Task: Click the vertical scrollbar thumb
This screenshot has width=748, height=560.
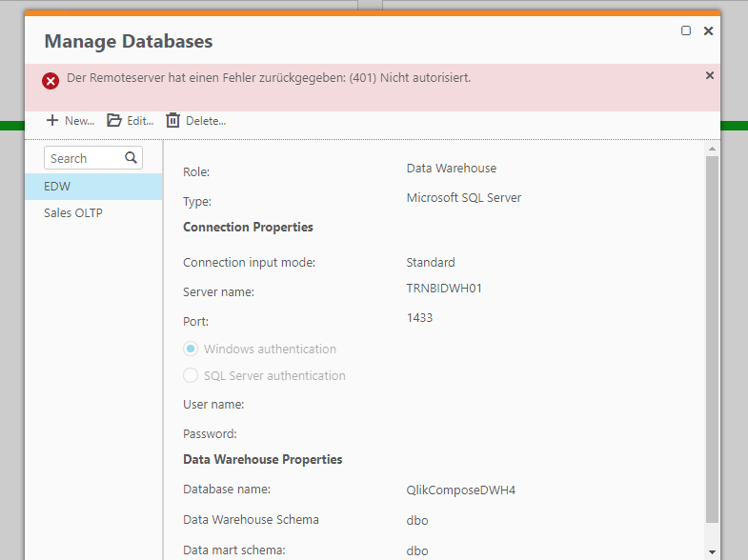Action: [x=712, y=338]
